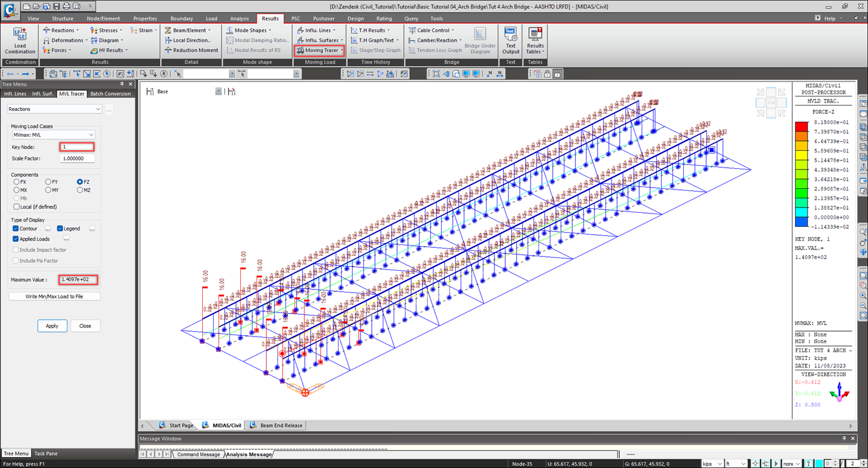Open the Beam End Release document tab
868x468 pixels.
point(276,425)
